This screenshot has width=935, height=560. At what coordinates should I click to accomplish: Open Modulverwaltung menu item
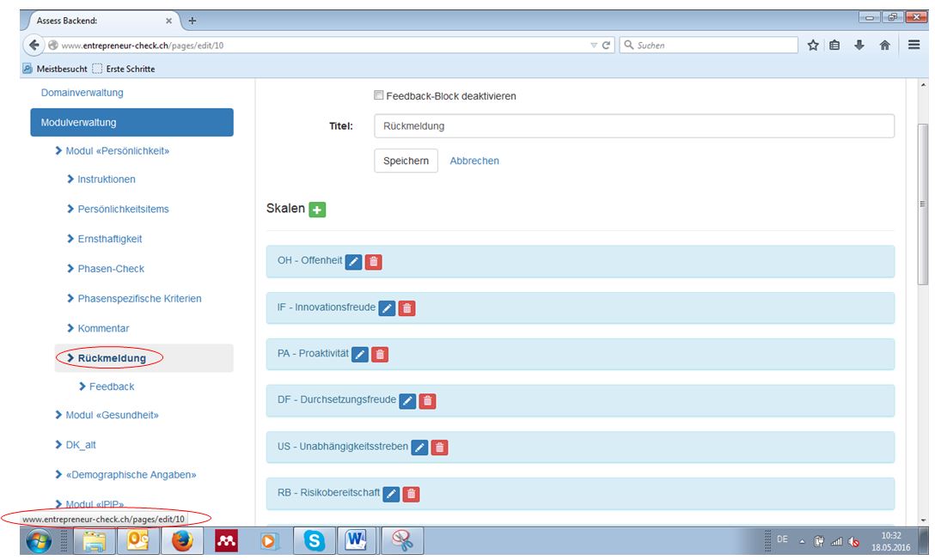pos(131,122)
